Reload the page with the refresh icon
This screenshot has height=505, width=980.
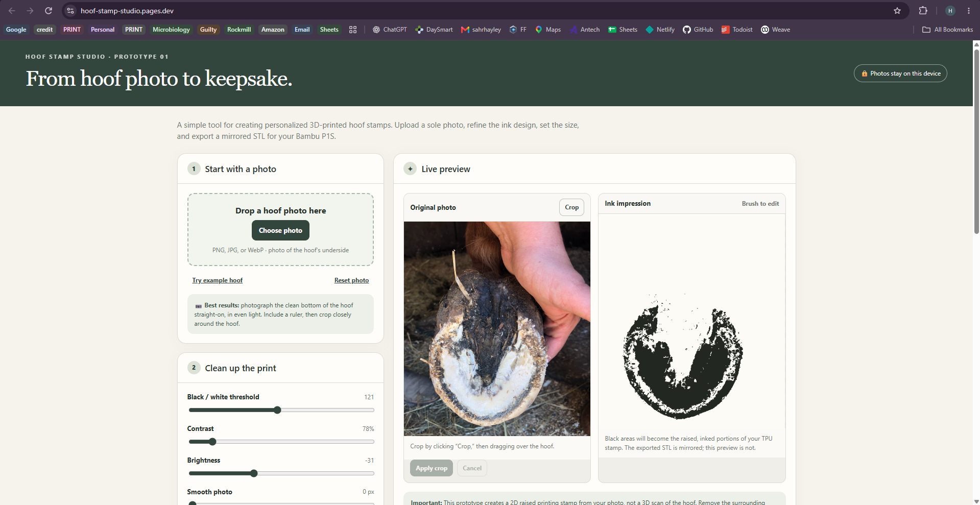(49, 11)
